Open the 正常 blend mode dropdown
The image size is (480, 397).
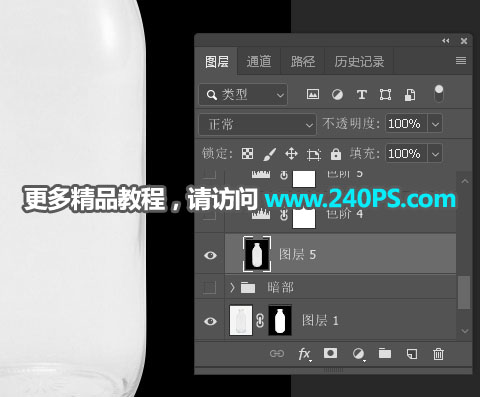pos(257,124)
